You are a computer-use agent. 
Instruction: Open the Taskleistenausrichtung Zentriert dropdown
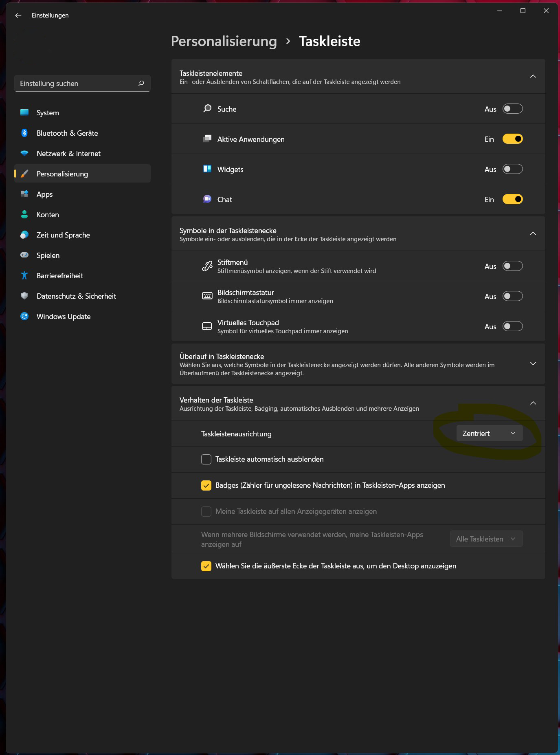point(490,433)
